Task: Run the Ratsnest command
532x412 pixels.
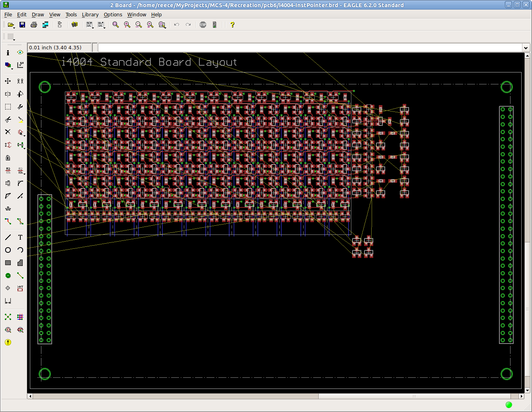Action: (x=8, y=317)
